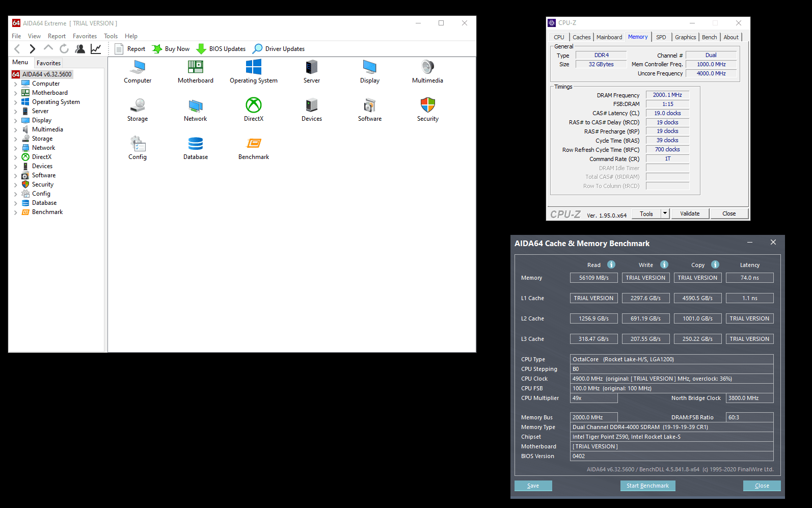Refresh the AIDA64 view
Screen dimensions: 812x508
point(64,49)
